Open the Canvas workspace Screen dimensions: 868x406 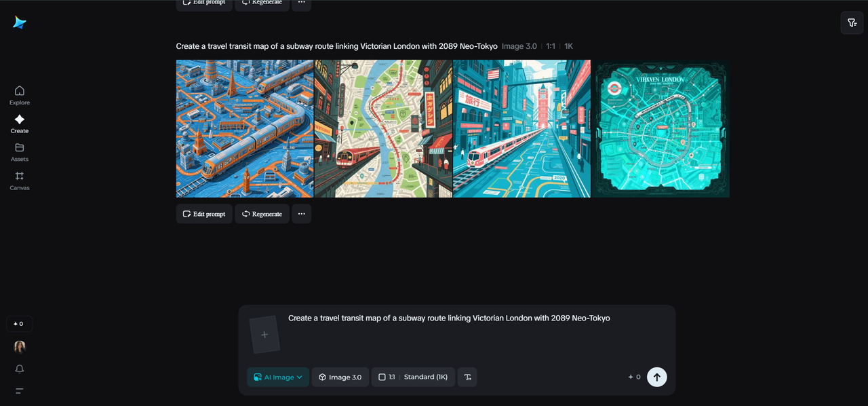tap(20, 181)
